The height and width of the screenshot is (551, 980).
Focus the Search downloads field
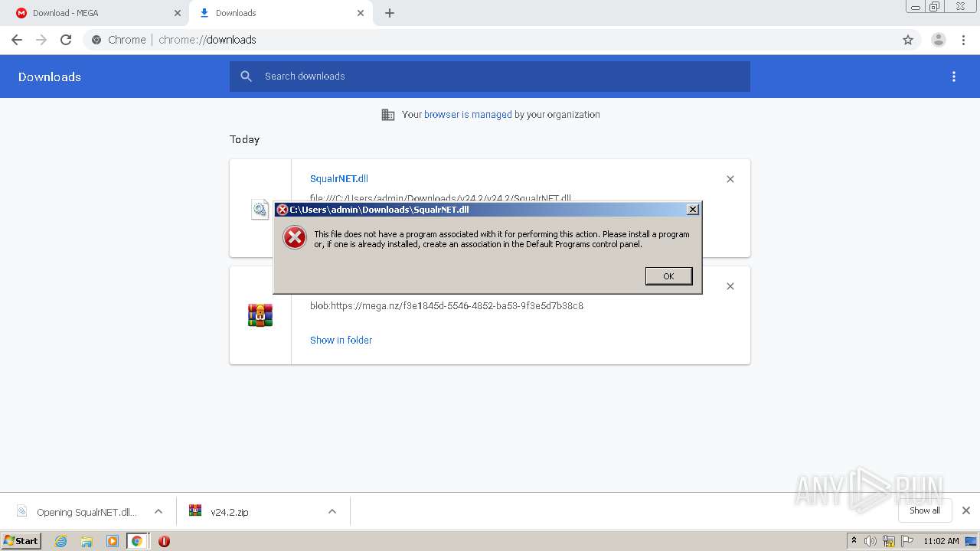pyautogui.click(x=490, y=77)
